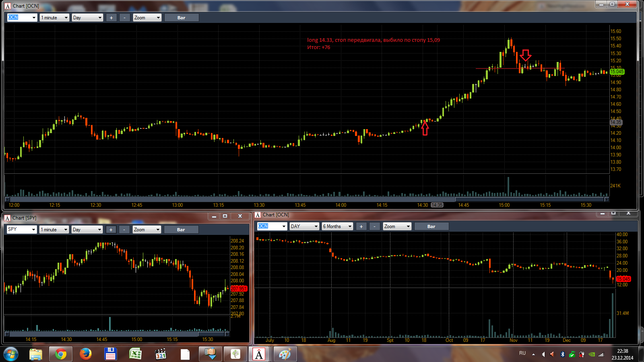Open the green safely-remove tray icon
The height and width of the screenshot is (362, 644).
click(x=572, y=354)
